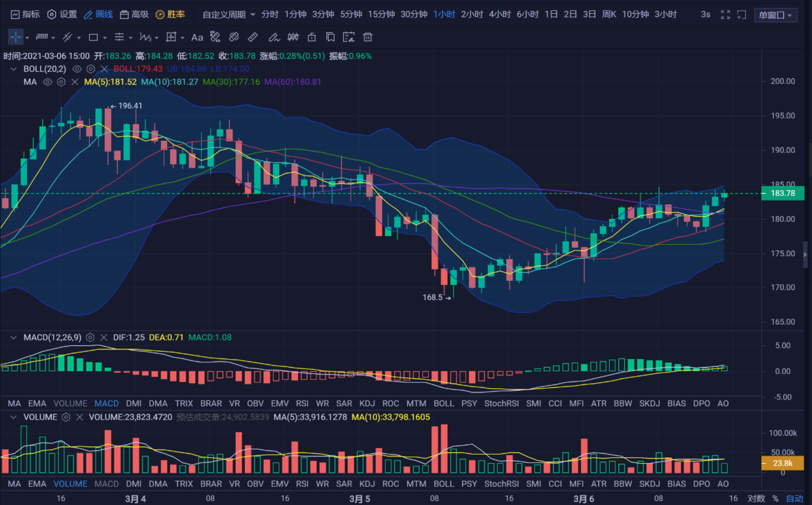Viewport: 812px width, 505px height.
Task: Click 自动 auto-scale at bottom right
Action: click(x=794, y=498)
